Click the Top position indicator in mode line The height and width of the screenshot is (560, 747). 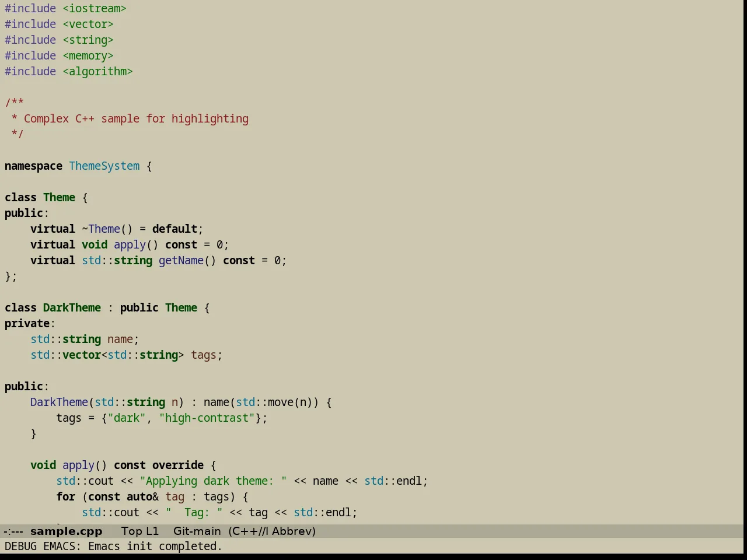tap(131, 531)
